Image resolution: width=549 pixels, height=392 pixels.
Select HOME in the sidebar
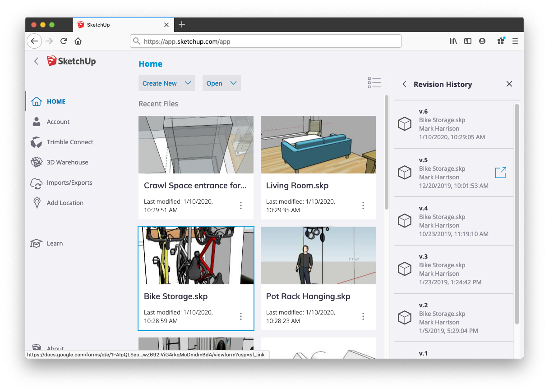[56, 101]
